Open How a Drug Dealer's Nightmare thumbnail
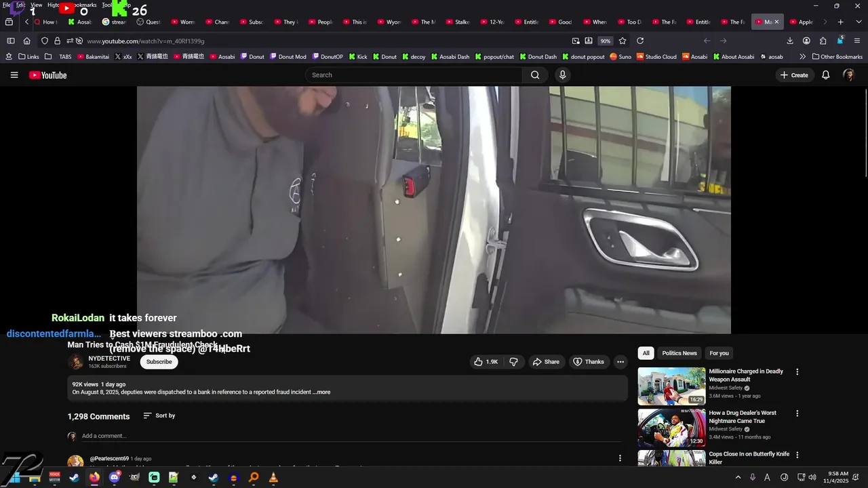Viewport: 868px width, 488px height. [x=671, y=427]
